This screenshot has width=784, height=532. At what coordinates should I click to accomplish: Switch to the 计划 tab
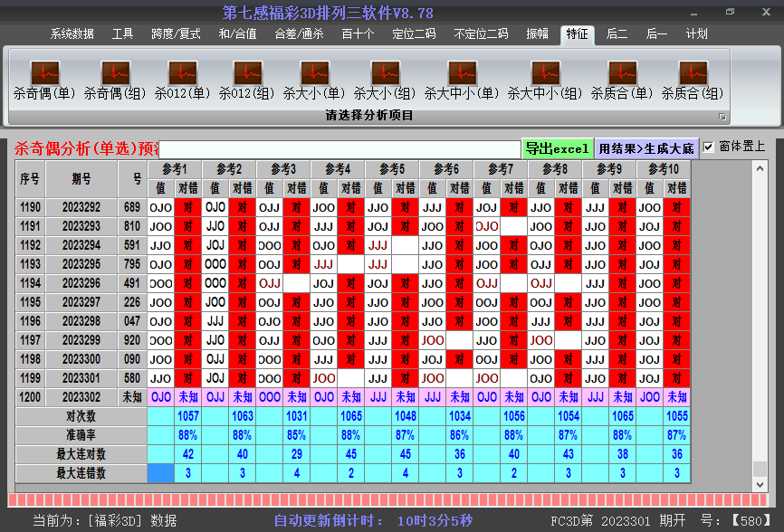(x=696, y=34)
